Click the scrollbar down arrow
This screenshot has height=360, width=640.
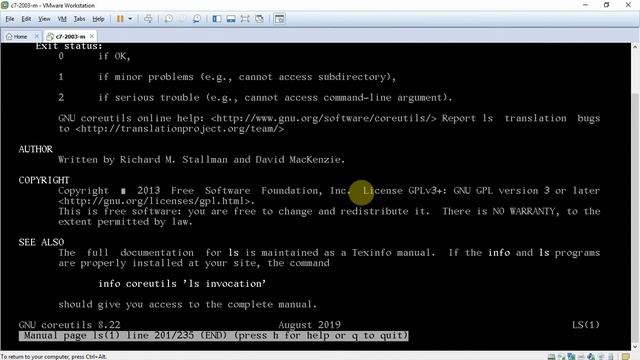pos(635,347)
